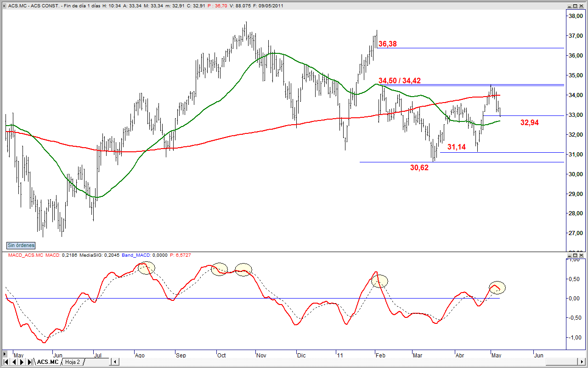Click the Feb month on time axis
Screen dimensions: 588x368
380,355
